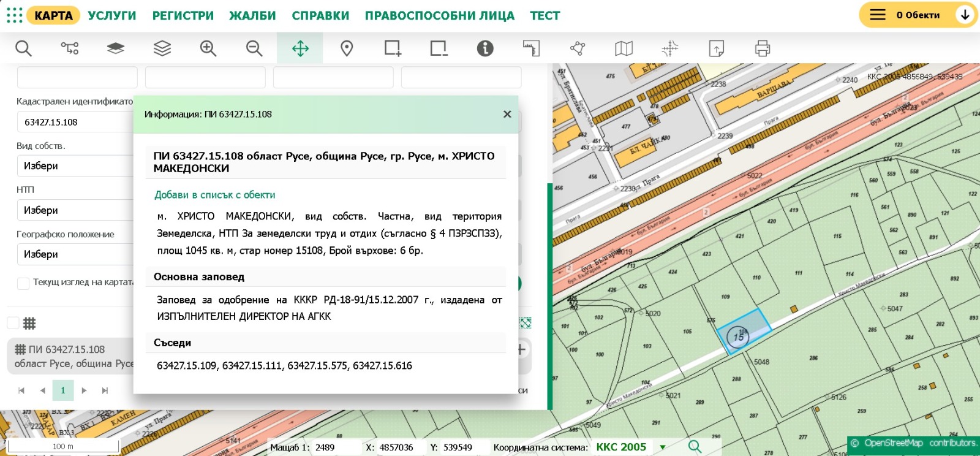Viewport: 980px width, 456px height.
Task: Select the zoom out magnifier tool
Action: pyautogui.click(x=254, y=48)
